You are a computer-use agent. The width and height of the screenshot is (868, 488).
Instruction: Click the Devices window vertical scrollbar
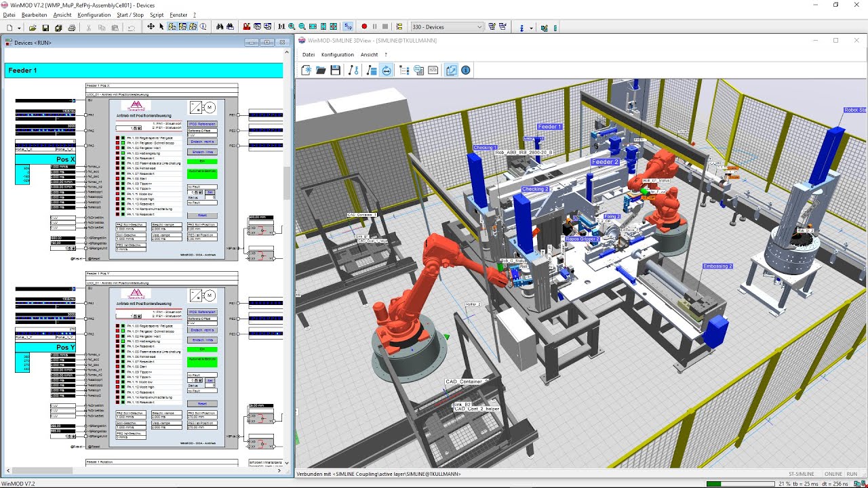(288, 258)
